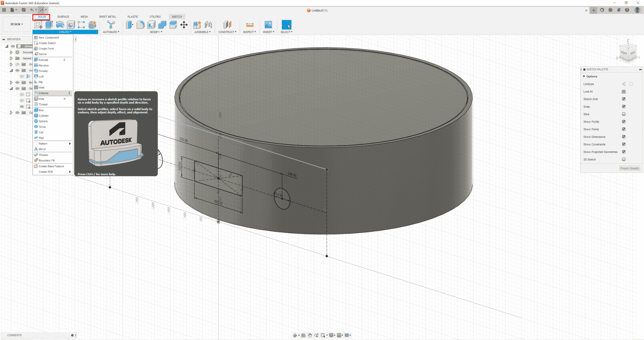Click the Finish Sketch button
This screenshot has width=644, height=340.
[629, 168]
